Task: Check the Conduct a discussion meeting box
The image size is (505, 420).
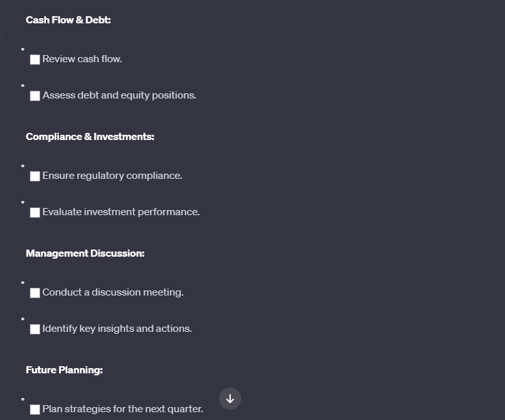Action: (35, 293)
